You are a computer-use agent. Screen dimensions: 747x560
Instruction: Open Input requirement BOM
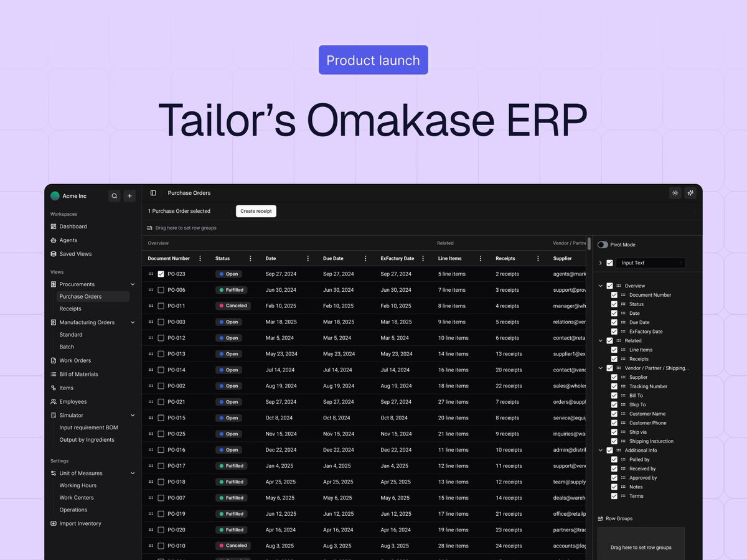[88, 427]
